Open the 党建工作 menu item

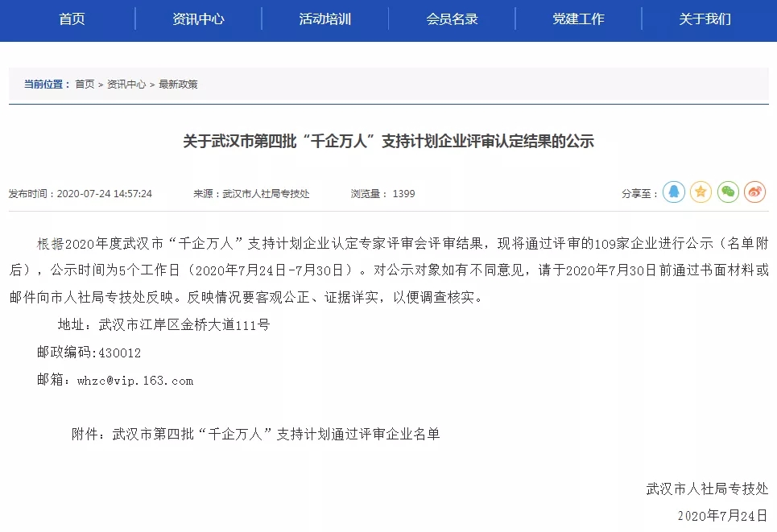(578, 19)
